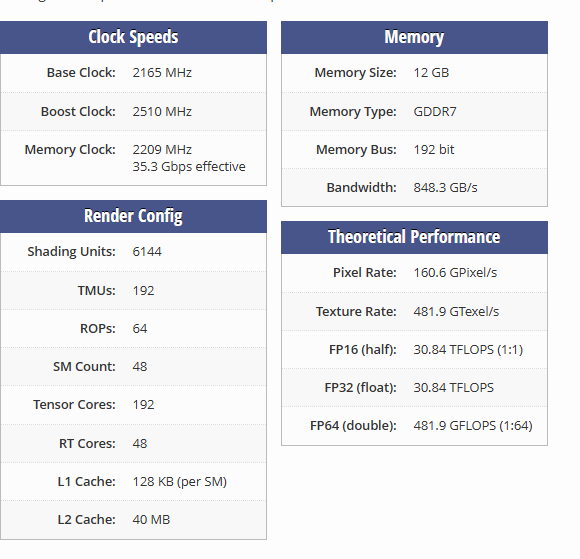Click the Pixel Rate 160.6 GPixel/s value
580x559 pixels.
click(455, 273)
